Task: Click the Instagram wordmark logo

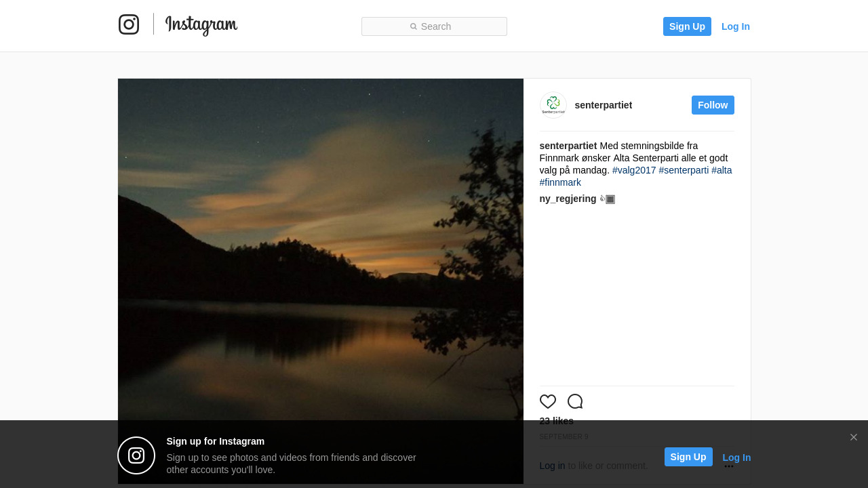Action: pyautogui.click(x=201, y=25)
